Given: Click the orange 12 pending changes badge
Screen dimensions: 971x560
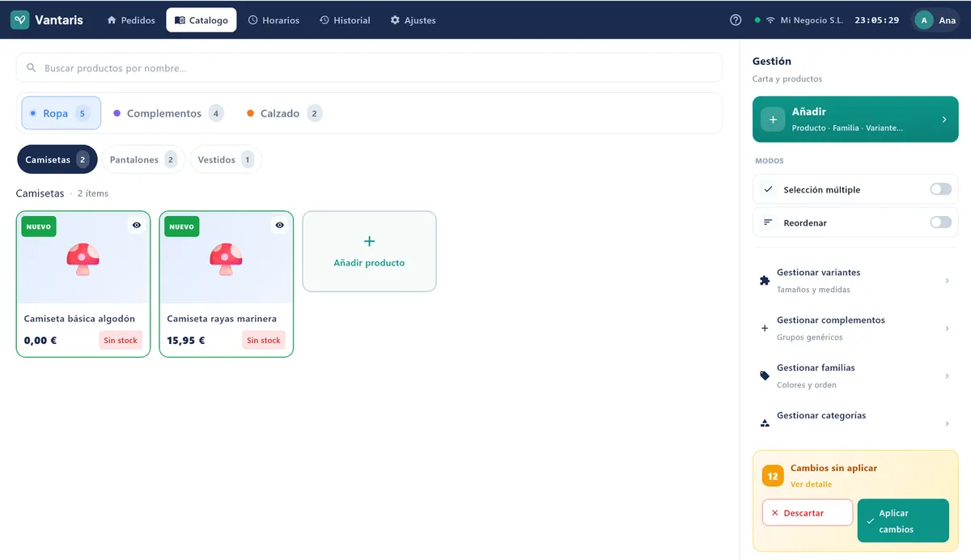Looking at the screenshot, I should (x=773, y=476).
